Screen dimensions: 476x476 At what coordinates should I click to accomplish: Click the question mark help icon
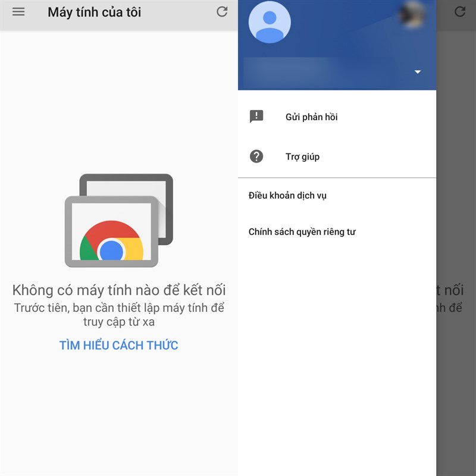[256, 156]
